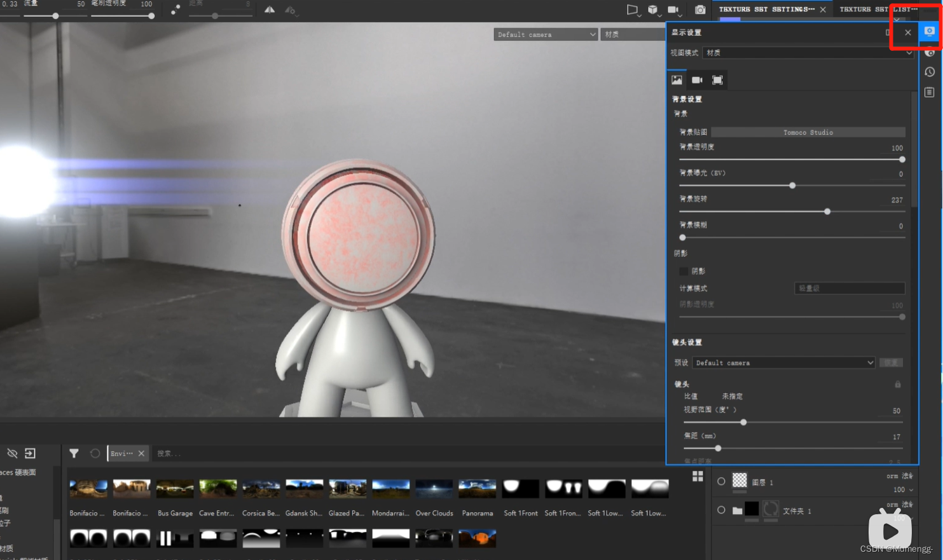Close the 显示设置 panel
Screen dimensions: 943x560
click(907, 32)
